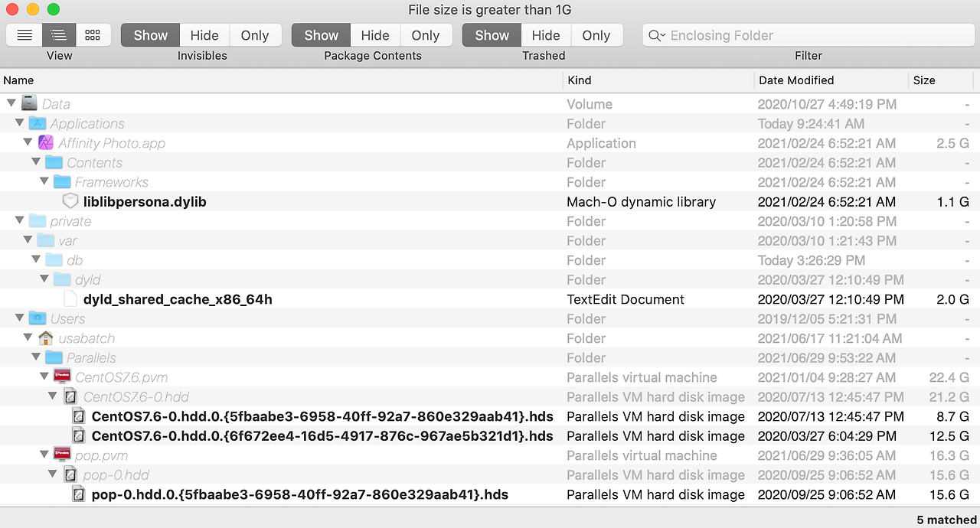Click the Frameworks folder icon
The width and height of the screenshot is (980, 528).
pyautogui.click(x=62, y=182)
